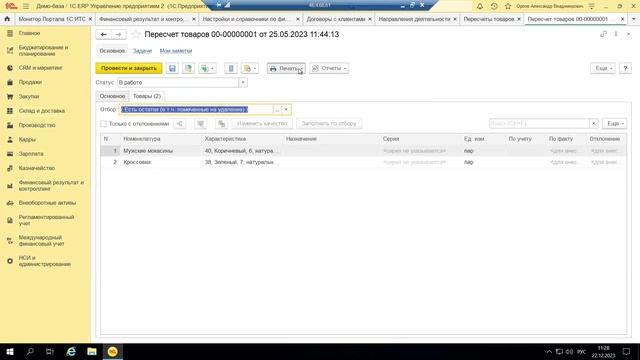Open the Товары (2) page tab
The height and width of the screenshot is (360, 640).
147,96
